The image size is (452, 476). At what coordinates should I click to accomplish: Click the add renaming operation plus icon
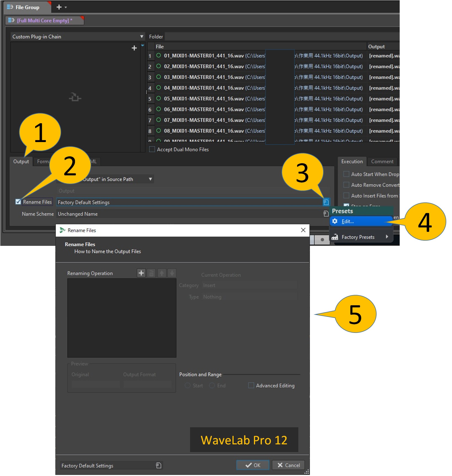point(141,273)
